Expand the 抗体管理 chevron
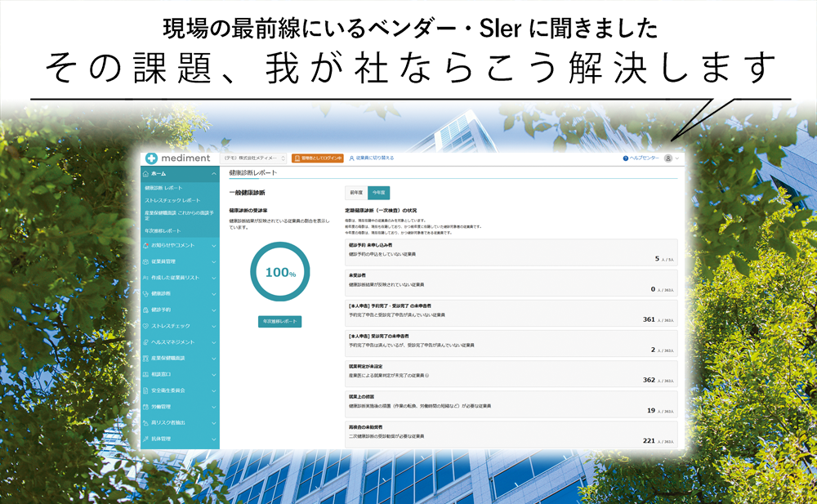Image resolution: width=817 pixels, height=504 pixels. 213,439
